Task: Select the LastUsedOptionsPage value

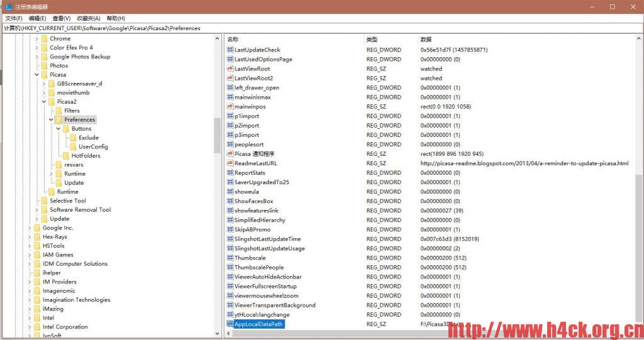Action: [x=264, y=59]
